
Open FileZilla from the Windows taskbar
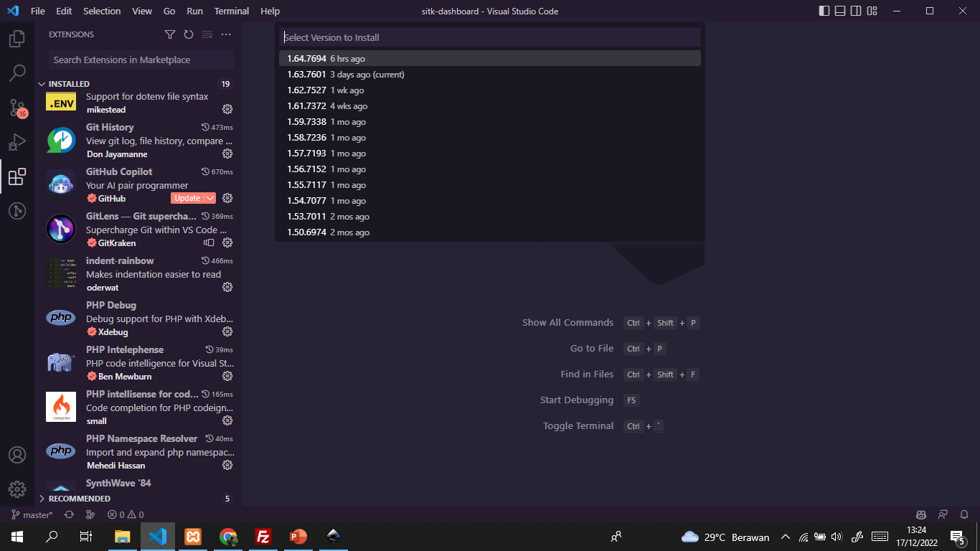click(263, 537)
